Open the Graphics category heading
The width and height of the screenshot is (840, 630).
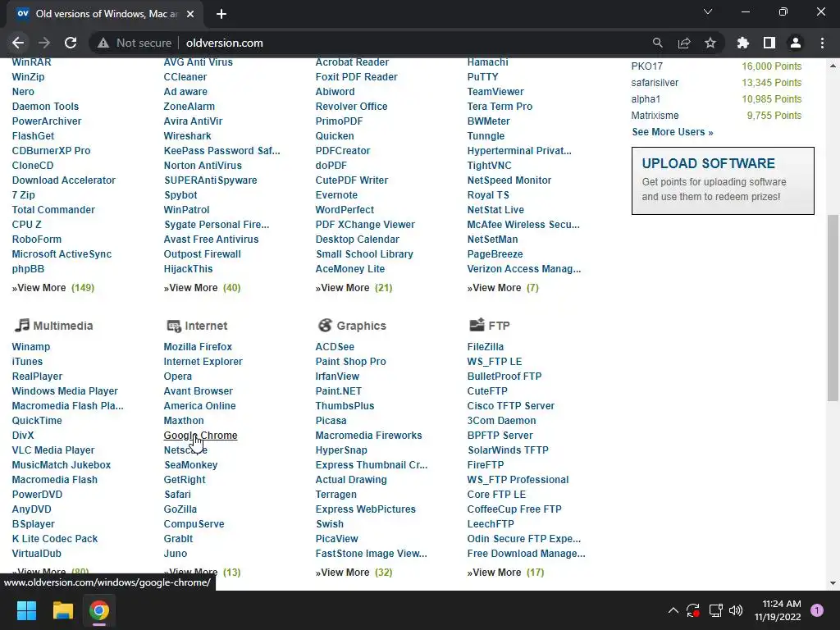(x=361, y=326)
